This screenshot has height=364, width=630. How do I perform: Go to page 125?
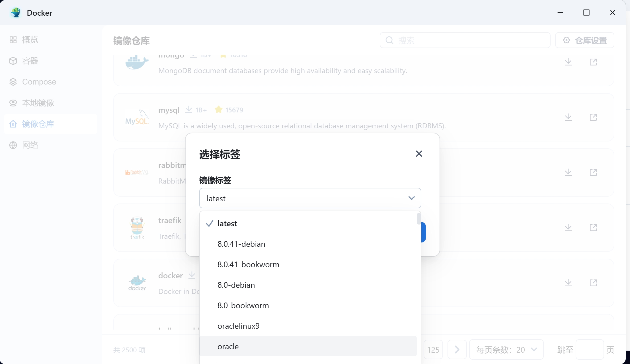[x=433, y=349]
